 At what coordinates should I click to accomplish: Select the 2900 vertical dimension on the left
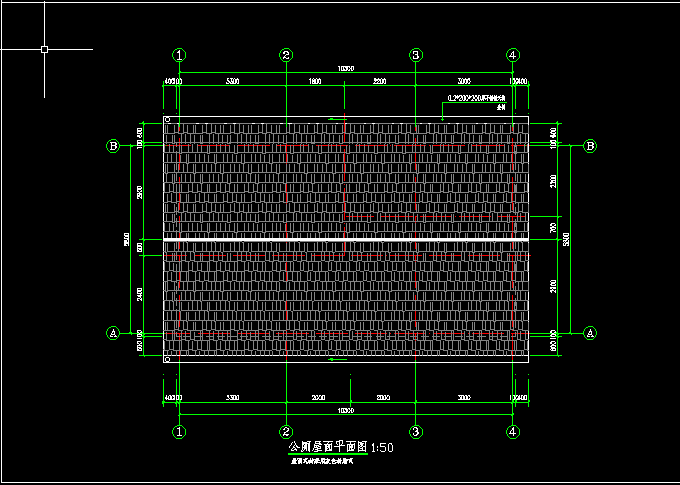139,192
